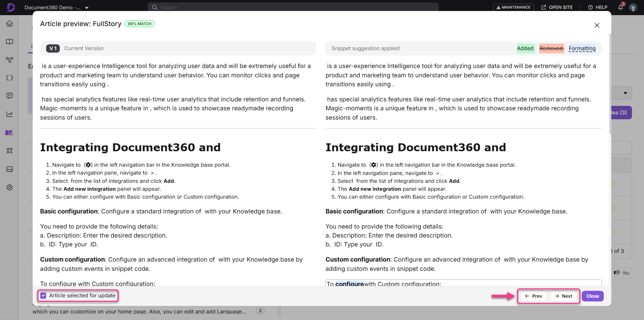Expand the Document360 Demo project dropdown
Viewport: 644px width, 320px height.
[87, 7]
